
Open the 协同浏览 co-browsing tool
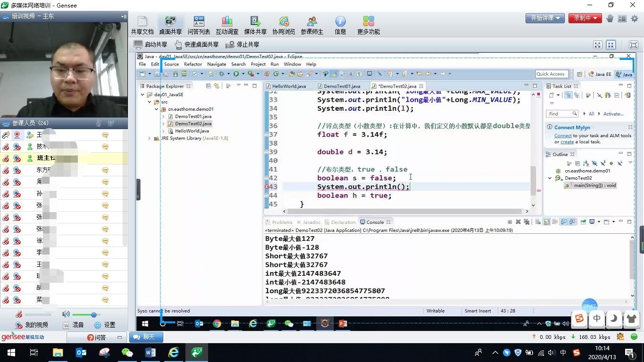coord(284,25)
